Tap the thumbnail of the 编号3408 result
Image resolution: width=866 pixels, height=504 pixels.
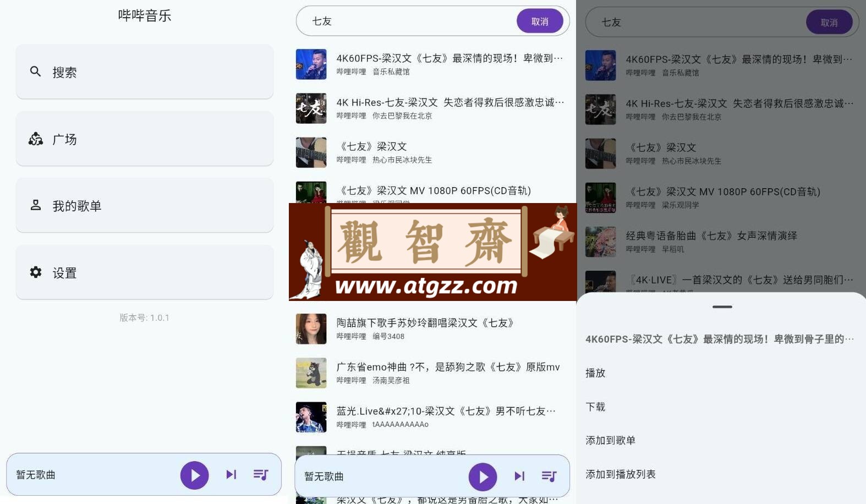tap(311, 329)
